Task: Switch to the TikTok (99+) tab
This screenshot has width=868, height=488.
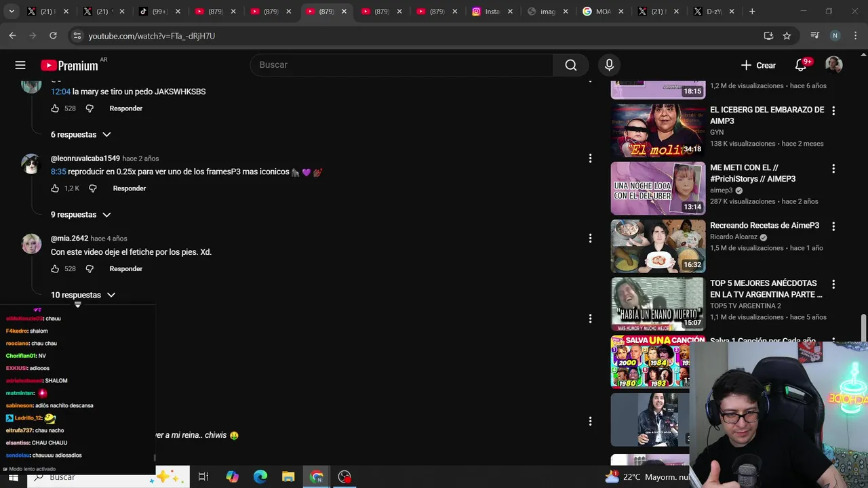Action: (x=159, y=12)
